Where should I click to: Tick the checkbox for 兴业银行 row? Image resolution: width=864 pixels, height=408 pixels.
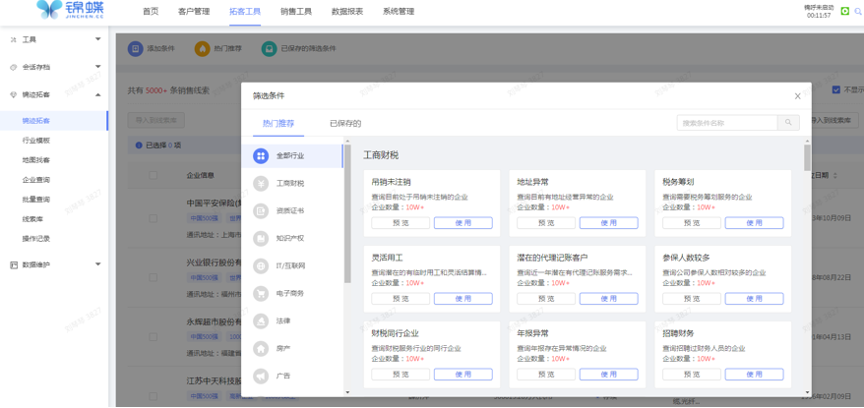coord(153,277)
